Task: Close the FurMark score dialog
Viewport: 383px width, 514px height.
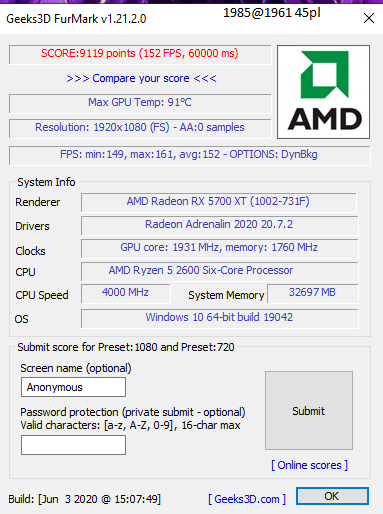Action: point(369,18)
